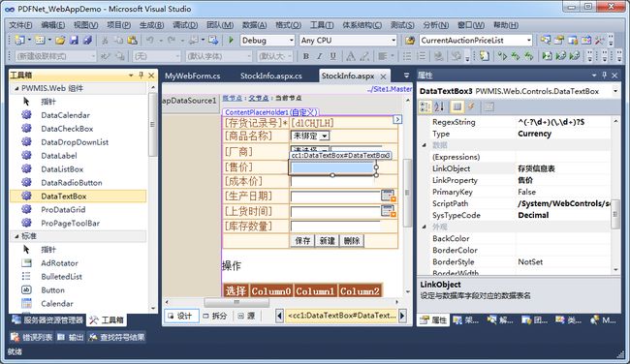Open the 输出 output panel tab
Screen dimensions: 630x364
click(x=71, y=338)
